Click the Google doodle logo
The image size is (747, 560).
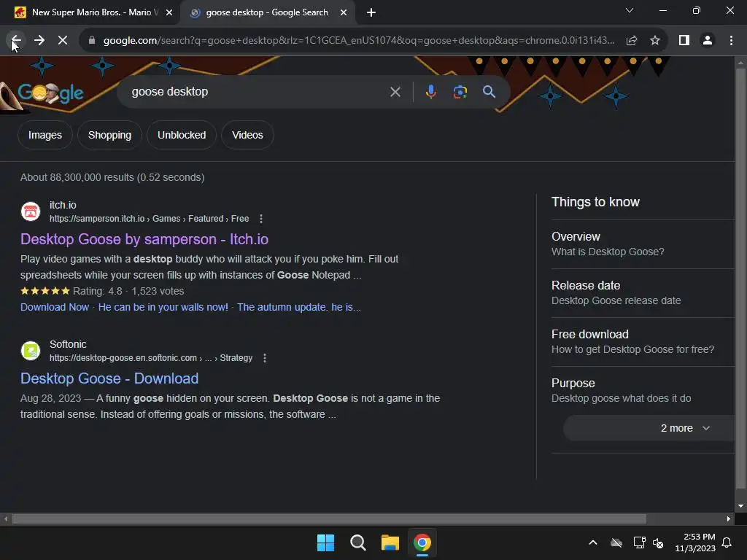click(50, 93)
